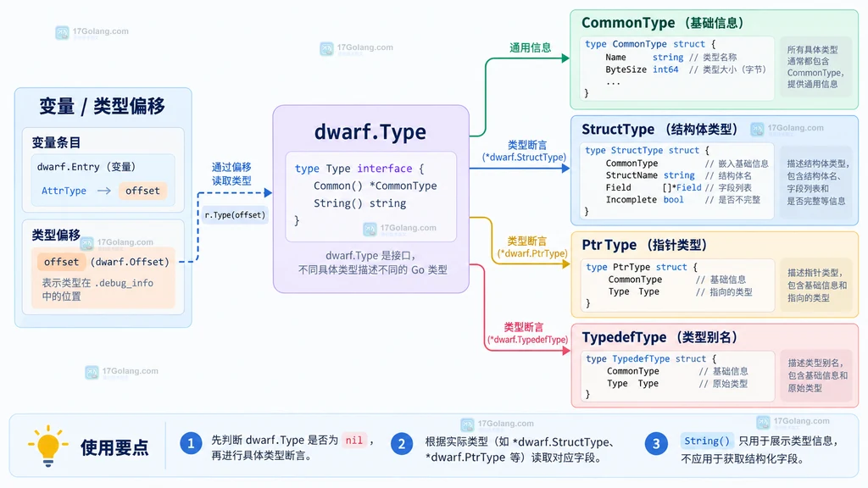The height and width of the screenshot is (488, 868).
Task: Click the note starting 描述指针类型
Action: 817,286
